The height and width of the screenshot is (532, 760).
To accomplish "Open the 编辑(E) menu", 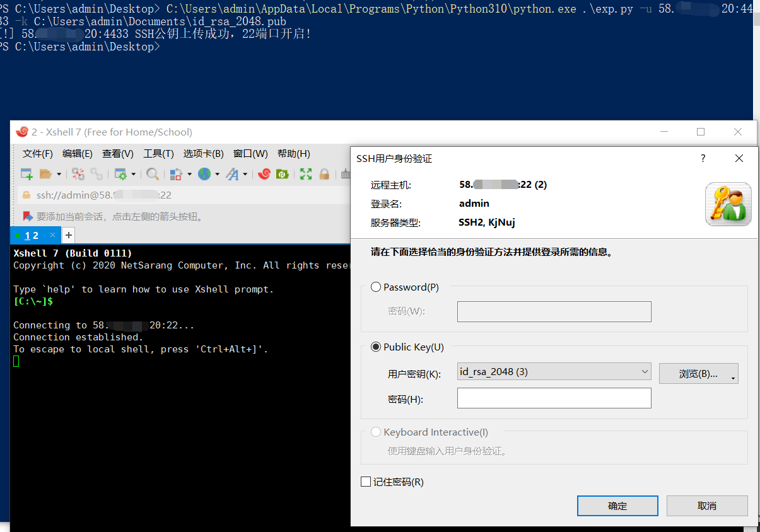I will click(x=78, y=153).
